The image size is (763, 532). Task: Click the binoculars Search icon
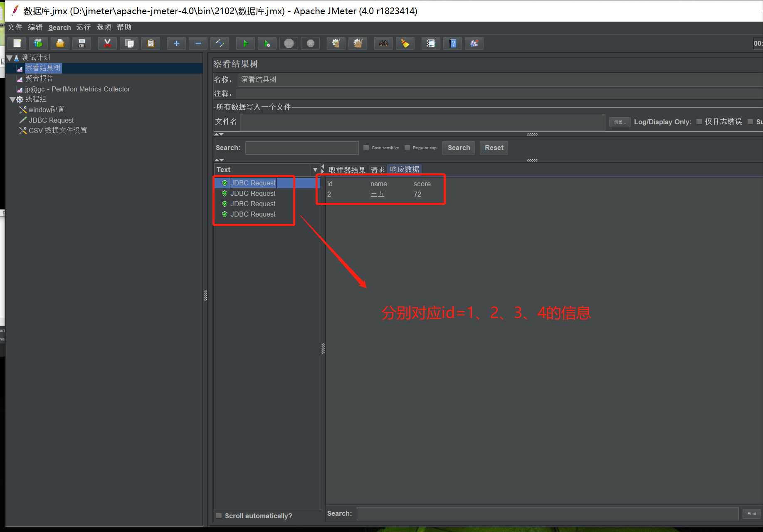pyautogui.click(x=383, y=43)
